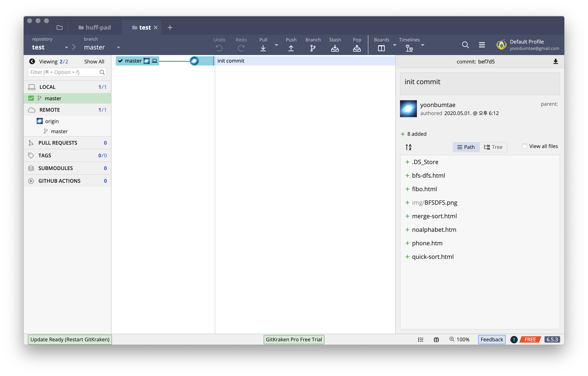Open a new tab with plus button
Viewport: 588px width, 376px height.
point(170,27)
